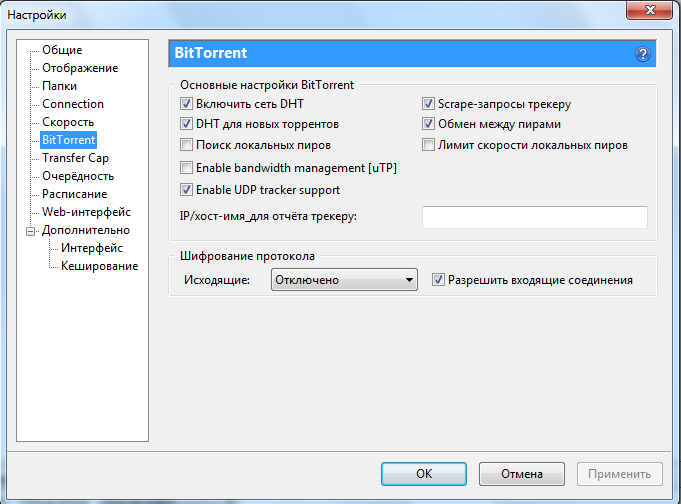This screenshot has height=504, width=681.
Task: Click the help question mark icon
Action: tap(642, 54)
